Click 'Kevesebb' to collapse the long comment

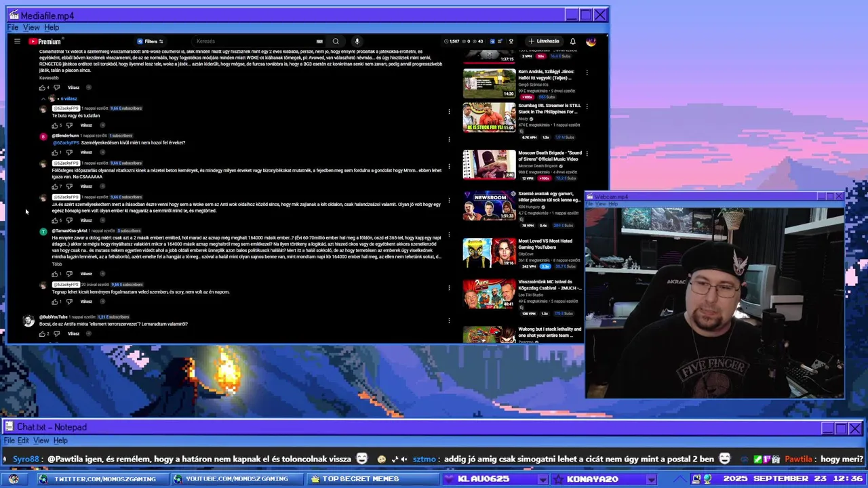tap(49, 78)
